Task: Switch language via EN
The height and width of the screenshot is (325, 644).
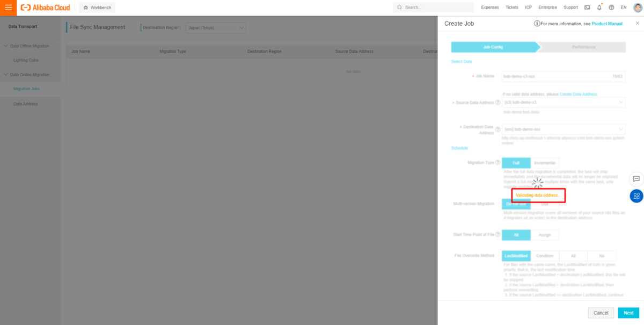Action: tap(624, 8)
